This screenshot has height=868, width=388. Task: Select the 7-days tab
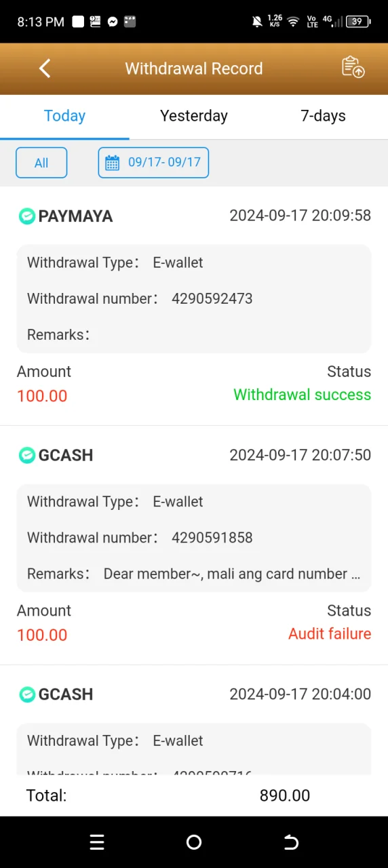tap(323, 116)
